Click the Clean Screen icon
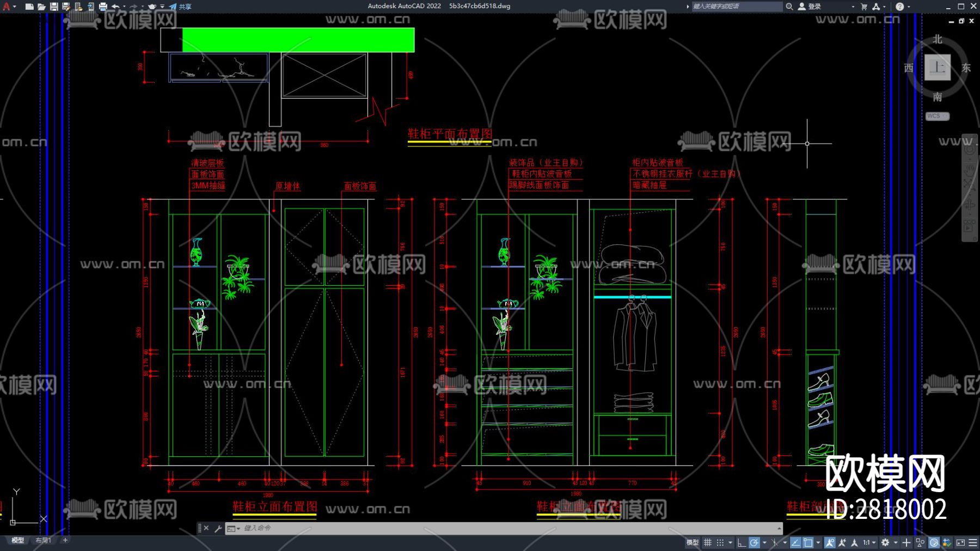This screenshot has height=551, width=980. tap(960, 542)
